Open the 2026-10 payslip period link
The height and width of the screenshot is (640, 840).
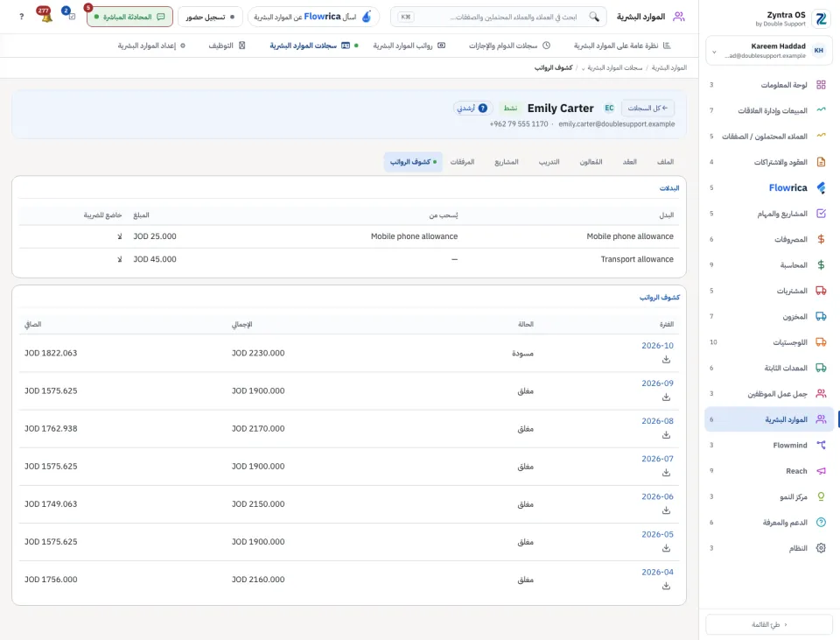pyautogui.click(x=657, y=346)
